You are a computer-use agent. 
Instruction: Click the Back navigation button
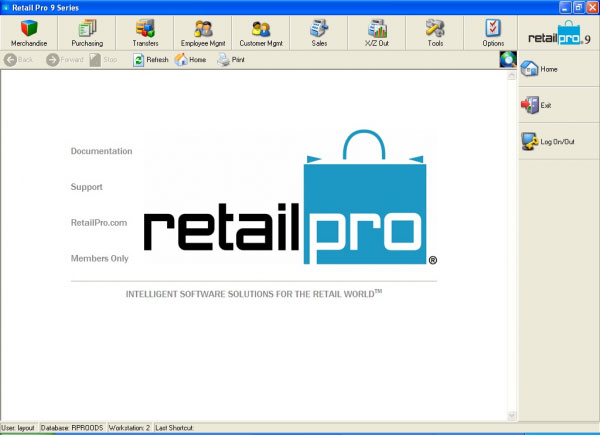tap(18, 60)
